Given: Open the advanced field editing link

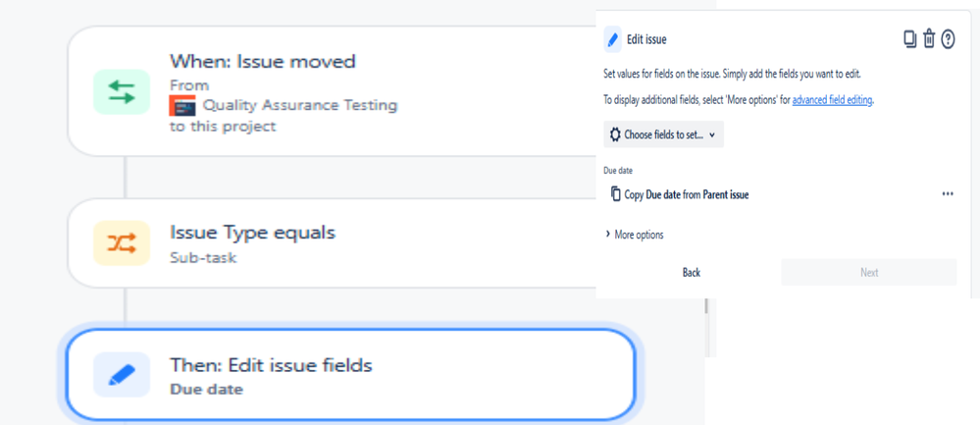Looking at the screenshot, I should tap(832, 100).
